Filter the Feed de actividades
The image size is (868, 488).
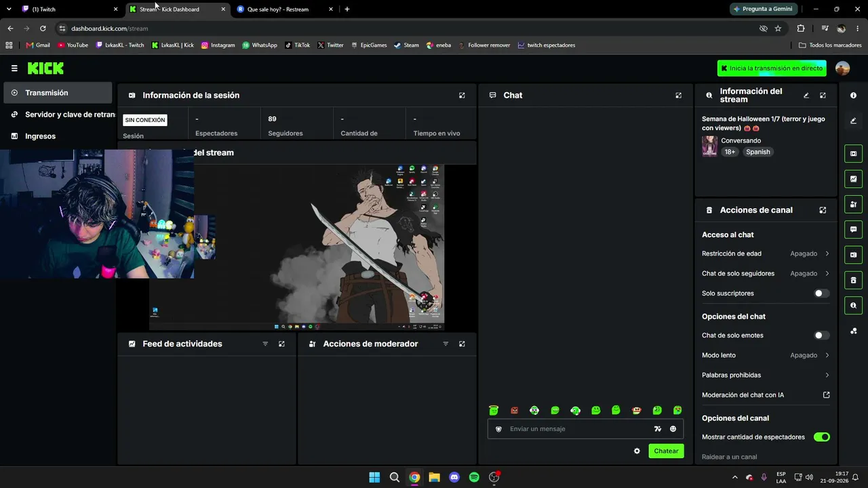point(265,344)
